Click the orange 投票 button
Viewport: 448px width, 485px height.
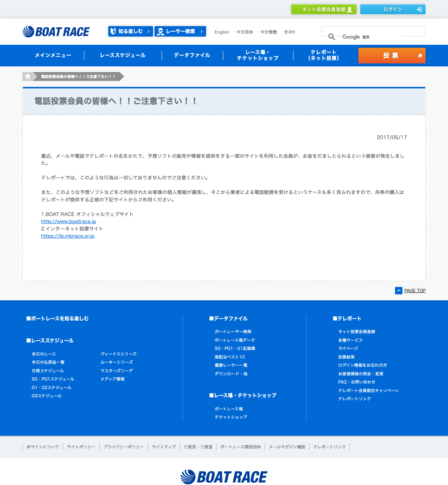click(392, 56)
